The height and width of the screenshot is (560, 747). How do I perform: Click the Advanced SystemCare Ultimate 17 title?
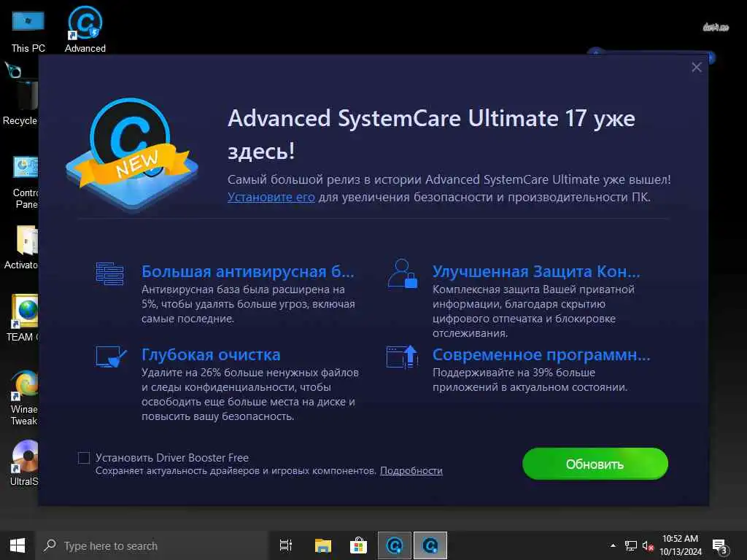pos(431,134)
